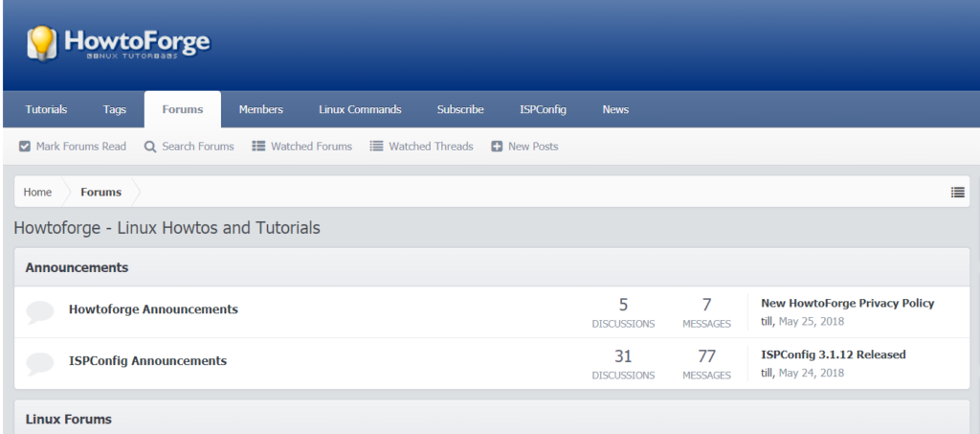
Task: Click the 31 discussions count
Action: pyautogui.click(x=623, y=355)
